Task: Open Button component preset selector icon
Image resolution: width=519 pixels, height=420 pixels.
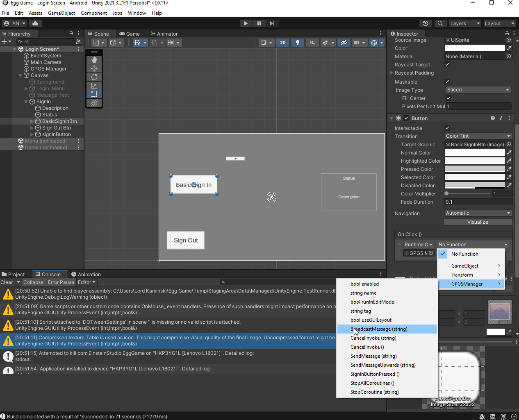Action: (501, 118)
